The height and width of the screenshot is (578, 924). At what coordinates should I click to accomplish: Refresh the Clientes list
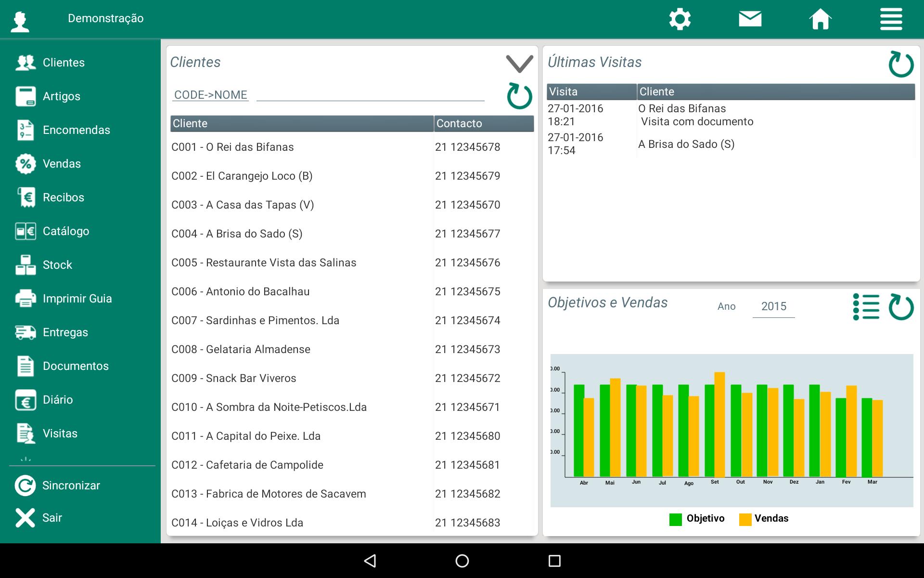click(x=519, y=96)
